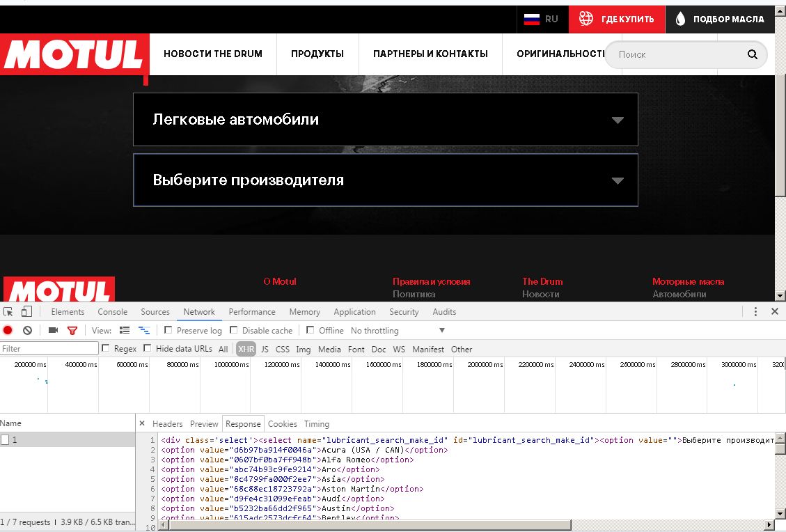Switch to the Sources tab
The image size is (786, 532).
click(155, 312)
